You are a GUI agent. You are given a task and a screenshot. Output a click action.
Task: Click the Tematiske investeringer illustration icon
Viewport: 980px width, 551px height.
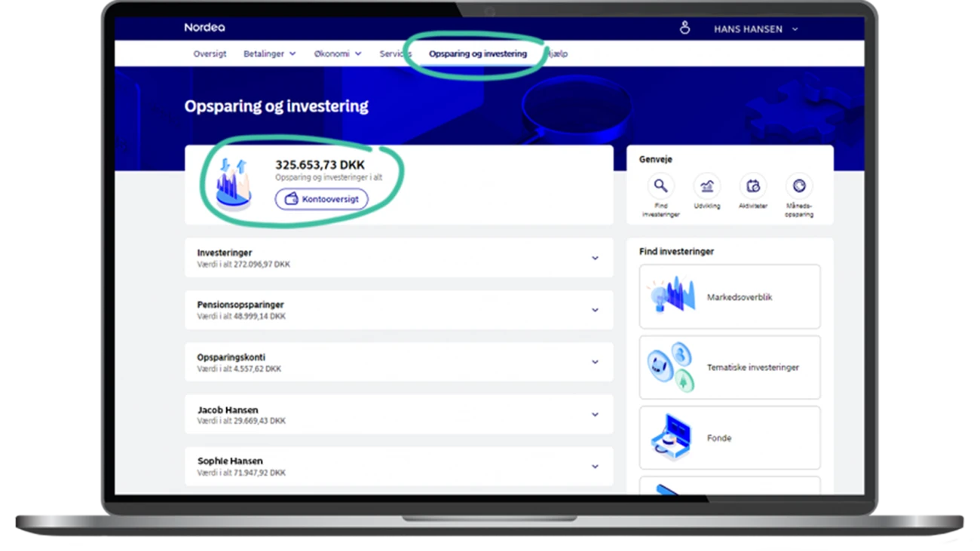(670, 367)
